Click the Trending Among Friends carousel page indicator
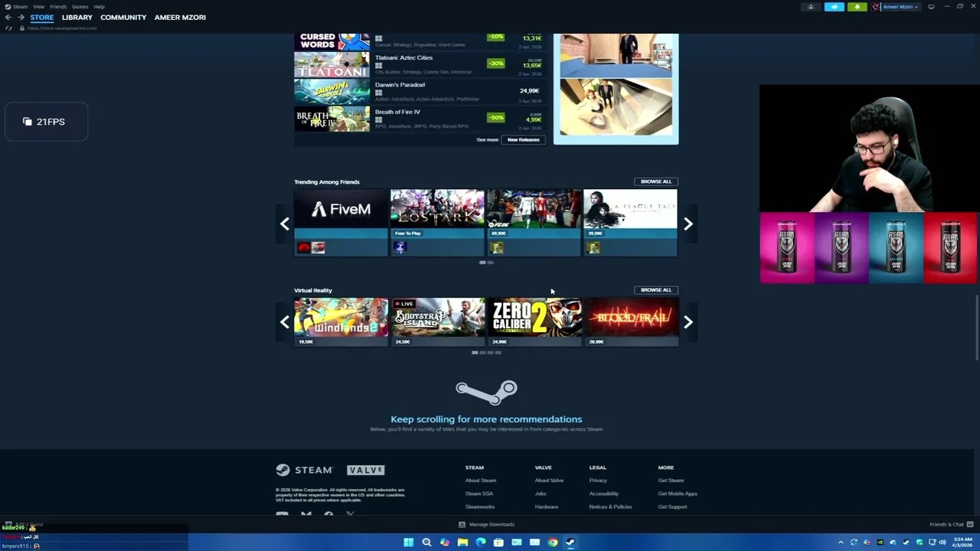Screen dimensions: 980x551 486,262
